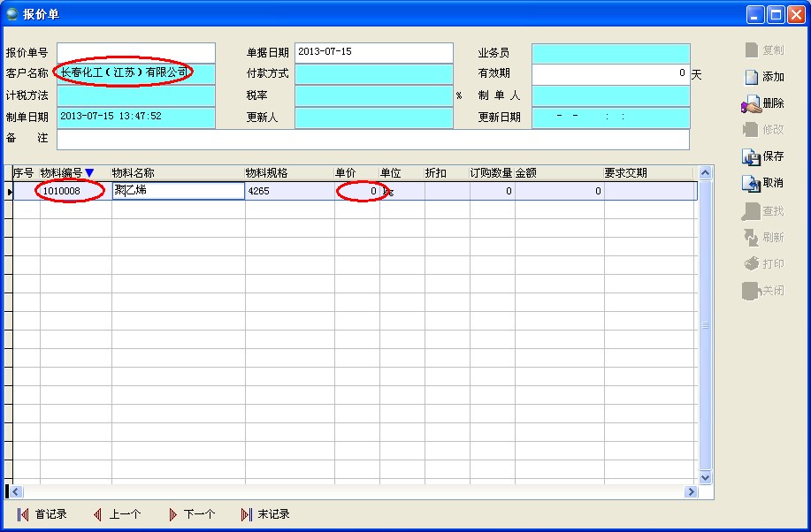Go to next record 下一个
The image size is (811, 532).
pyautogui.click(x=191, y=514)
